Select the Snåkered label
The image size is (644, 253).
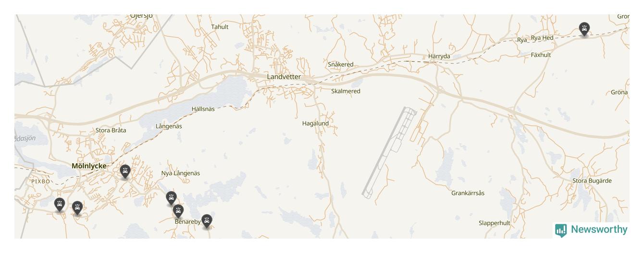(x=341, y=64)
